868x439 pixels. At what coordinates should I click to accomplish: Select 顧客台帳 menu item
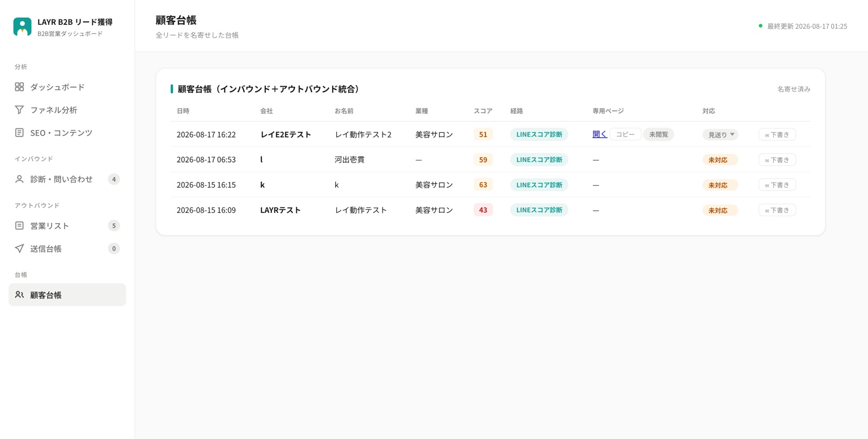pyautogui.click(x=67, y=295)
